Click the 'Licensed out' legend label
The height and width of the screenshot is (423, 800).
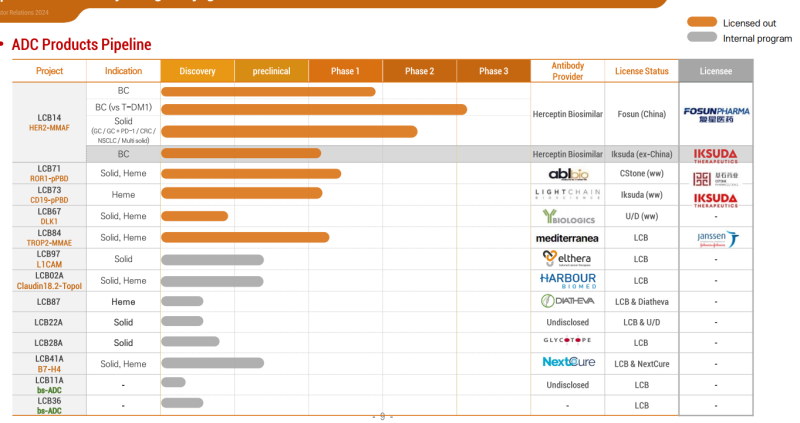pos(749,23)
